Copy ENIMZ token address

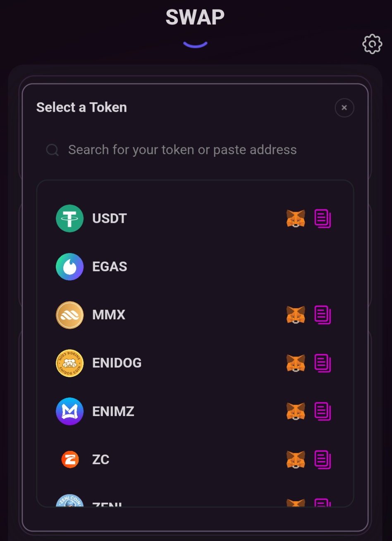pos(323,412)
